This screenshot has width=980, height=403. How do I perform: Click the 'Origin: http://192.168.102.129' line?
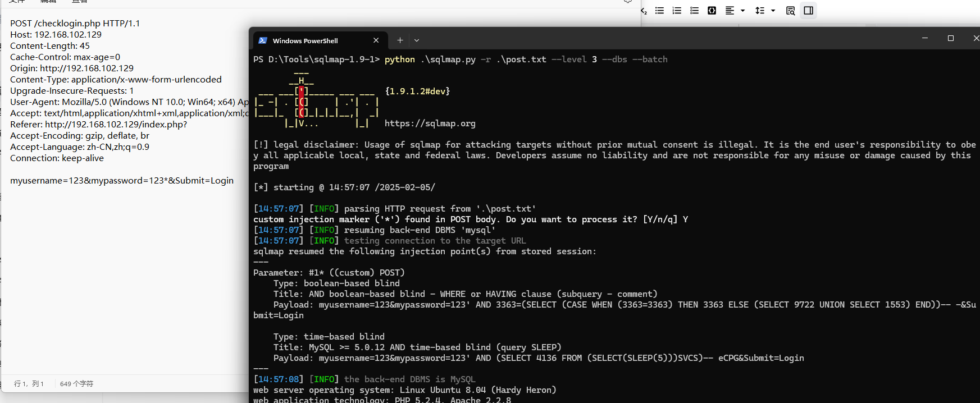click(x=72, y=68)
